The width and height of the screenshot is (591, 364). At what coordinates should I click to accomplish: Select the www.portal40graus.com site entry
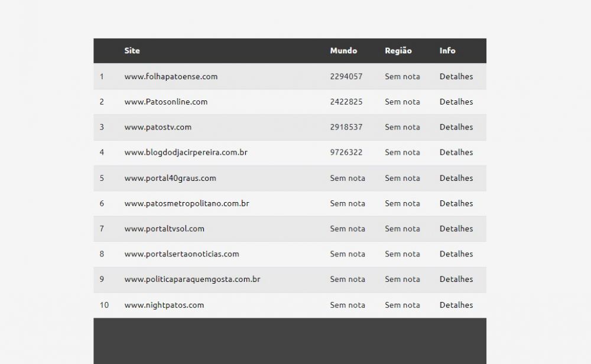point(170,178)
